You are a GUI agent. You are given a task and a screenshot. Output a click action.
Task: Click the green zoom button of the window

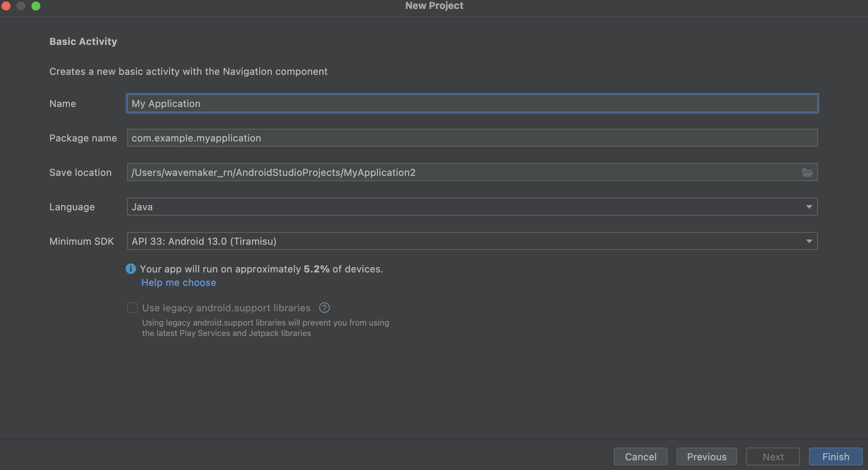click(36, 6)
